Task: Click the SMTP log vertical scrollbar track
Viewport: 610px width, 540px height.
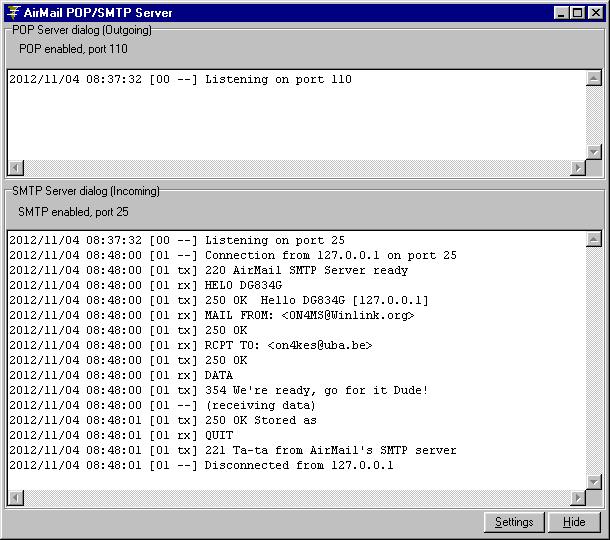Action: coord(594,361)
